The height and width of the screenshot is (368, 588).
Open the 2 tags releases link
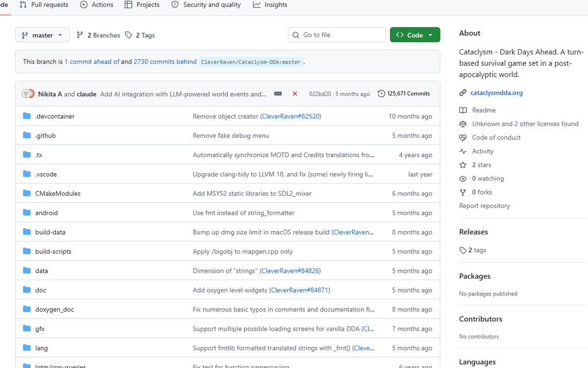click(x=473, y=250)
